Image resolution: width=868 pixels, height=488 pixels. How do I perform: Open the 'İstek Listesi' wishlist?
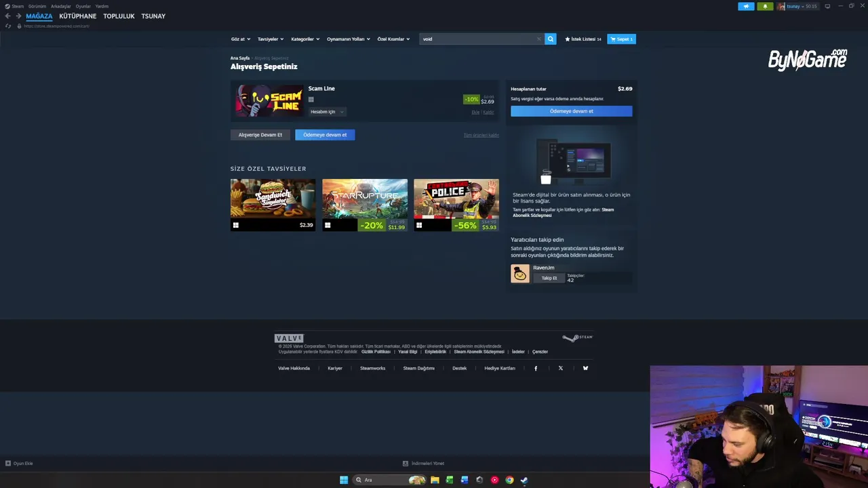583,39
